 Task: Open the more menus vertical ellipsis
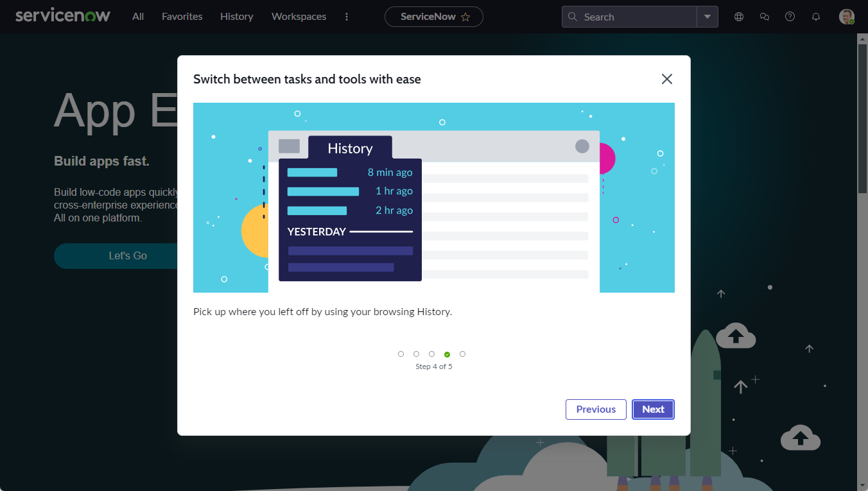tap(347, 17)
